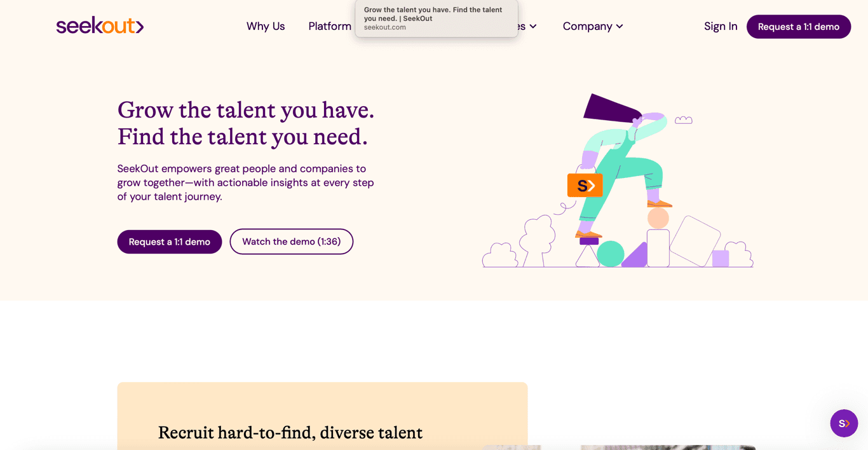Expand the Company dropdown chevron

(x=620, y=27)
